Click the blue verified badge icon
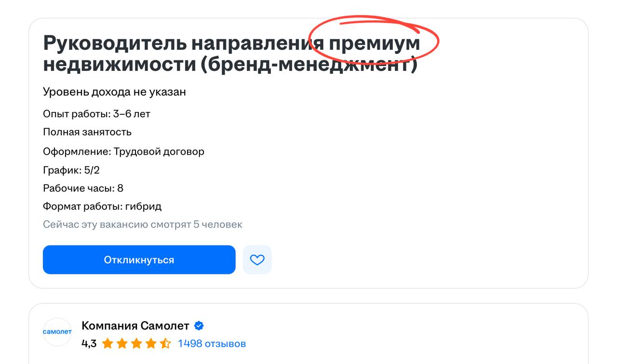 pos(199,326)
